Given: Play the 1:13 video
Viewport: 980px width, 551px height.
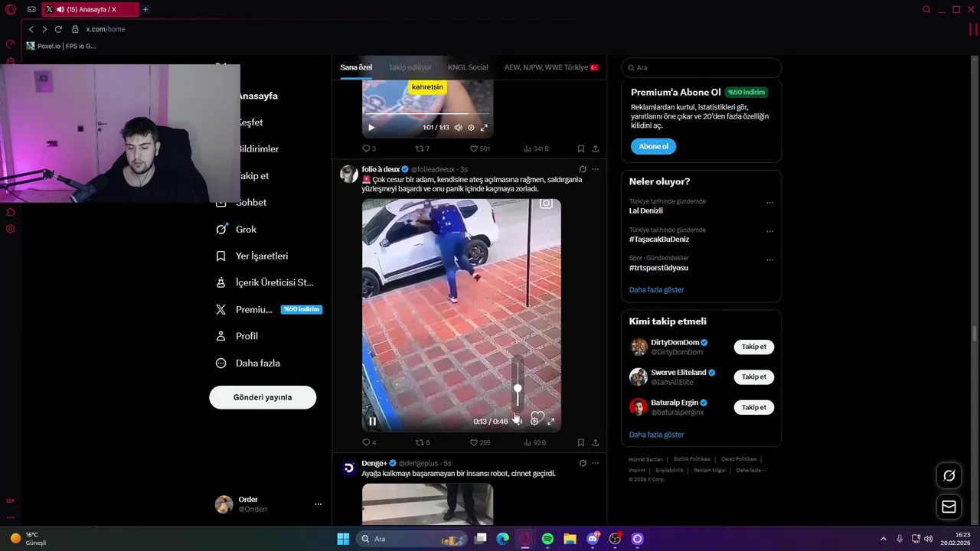Looking at the screenshot, I should [x=371, y=128].
